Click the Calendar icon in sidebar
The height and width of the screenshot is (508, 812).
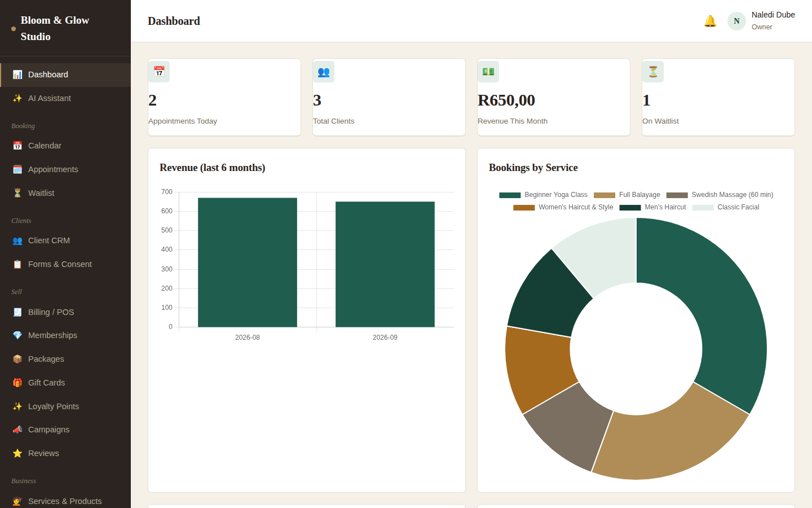click(17, 146)
